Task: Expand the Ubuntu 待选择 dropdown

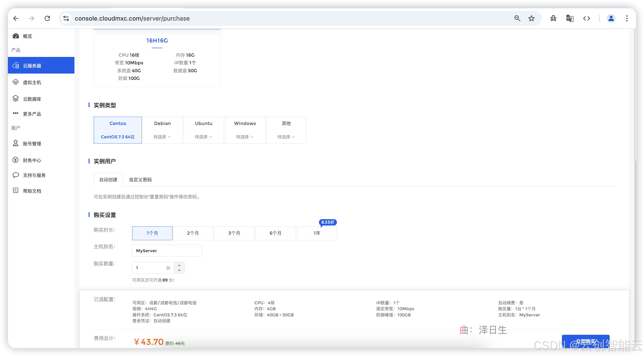Action: [x=203, y=137]
